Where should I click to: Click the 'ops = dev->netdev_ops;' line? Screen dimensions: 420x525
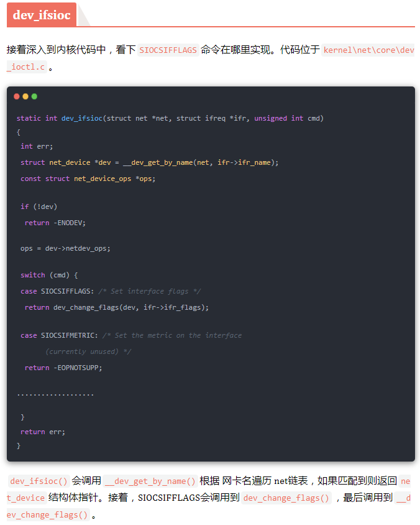pyautogui.click(x=65, y=248)
